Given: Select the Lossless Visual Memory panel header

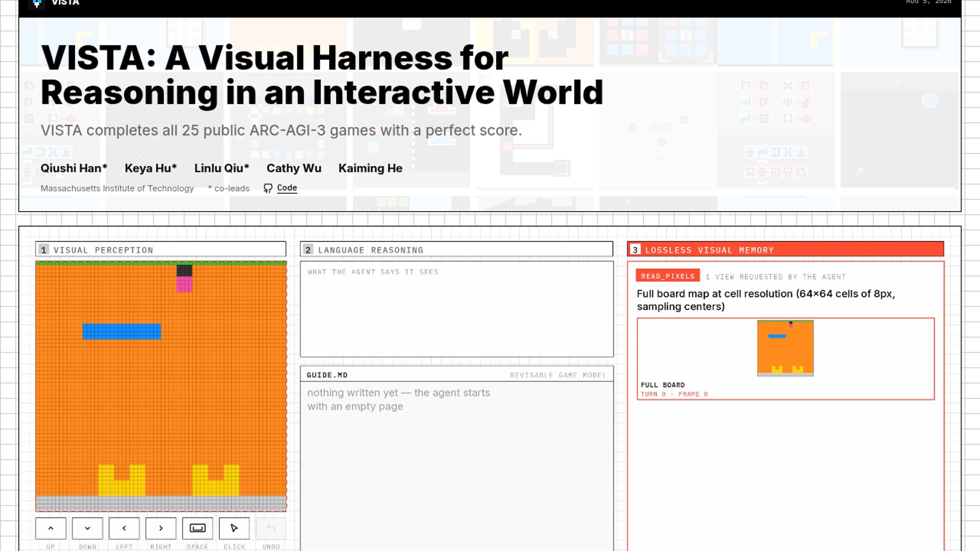Looking at the screenshot, I should tap(786, 249).
